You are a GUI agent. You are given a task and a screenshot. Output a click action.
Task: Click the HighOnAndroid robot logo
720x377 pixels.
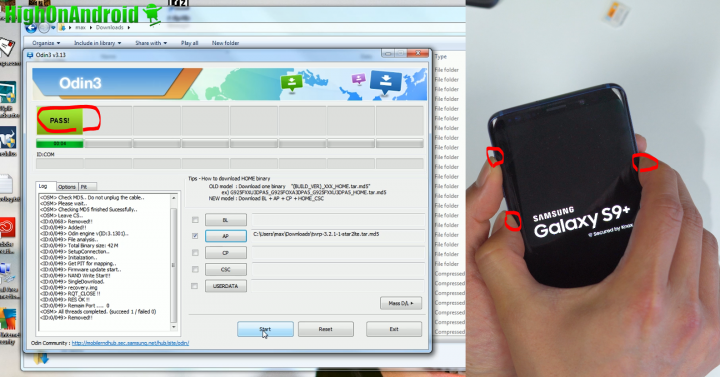(x=152, y=14)
